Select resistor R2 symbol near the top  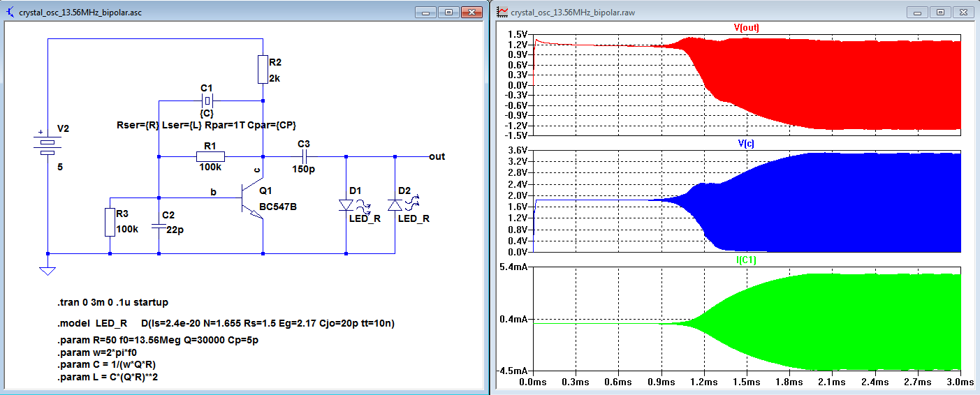[263, 70]
